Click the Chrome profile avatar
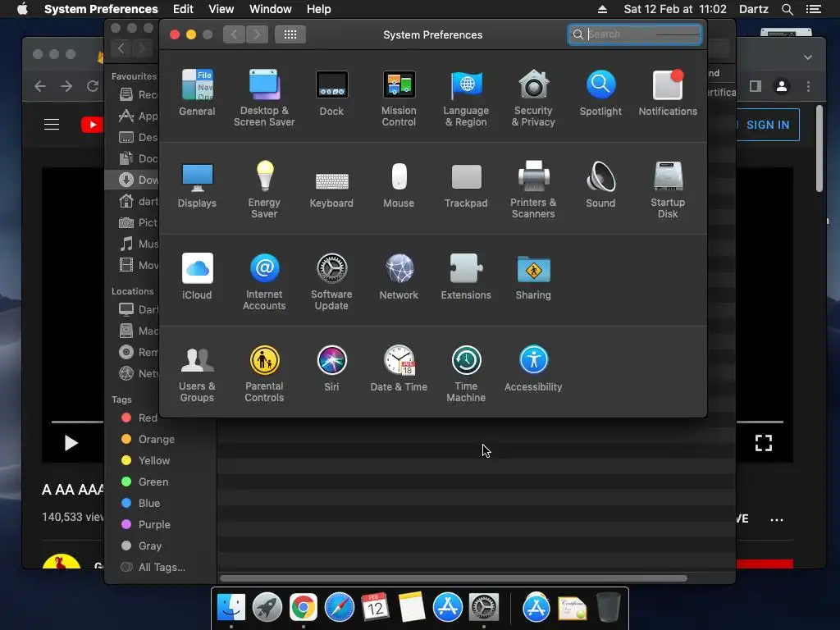Viewport: 840px width, 630px height. coord(782,86)
